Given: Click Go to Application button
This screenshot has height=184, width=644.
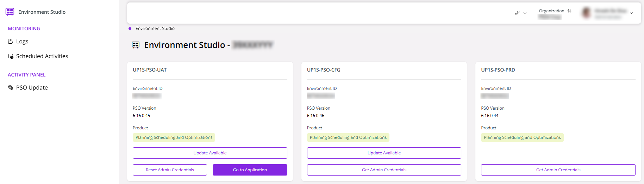Looking at the screenshot, I should click(250, 170).
